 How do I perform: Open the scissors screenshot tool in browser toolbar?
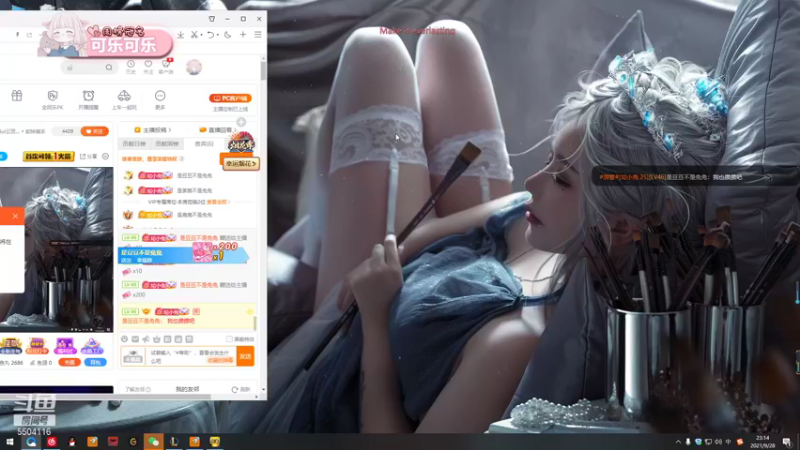click(194, 35)
